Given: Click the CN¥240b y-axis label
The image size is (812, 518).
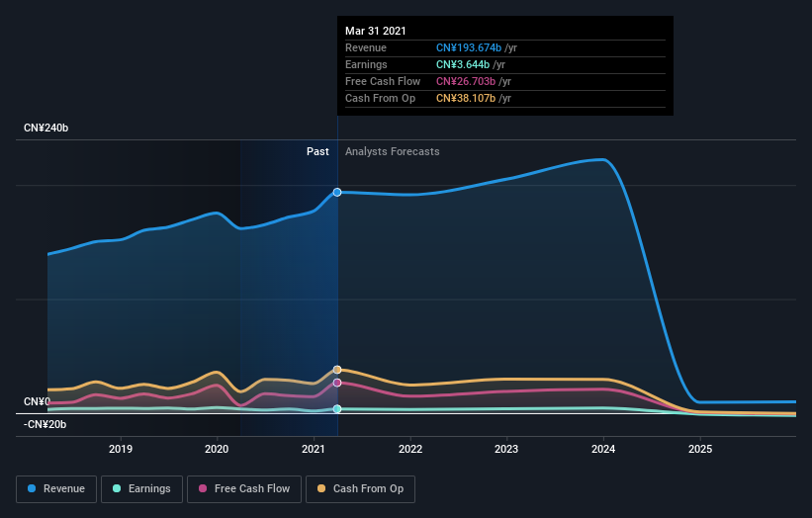Looking at the screenshot, I should tap(46, 128).
